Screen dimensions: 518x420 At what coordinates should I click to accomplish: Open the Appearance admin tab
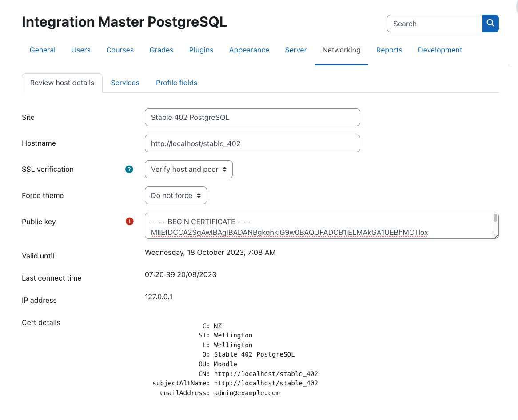click(x=249, y=50)
